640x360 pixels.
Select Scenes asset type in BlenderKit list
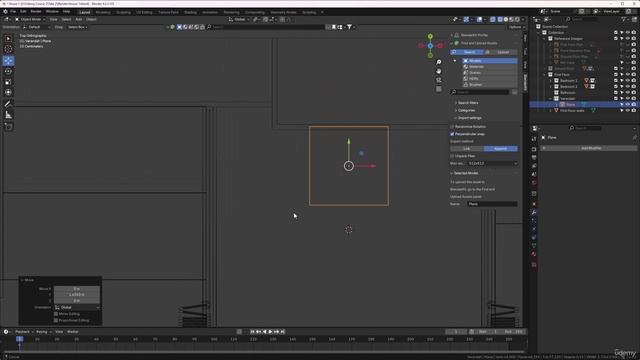(490, 73)
